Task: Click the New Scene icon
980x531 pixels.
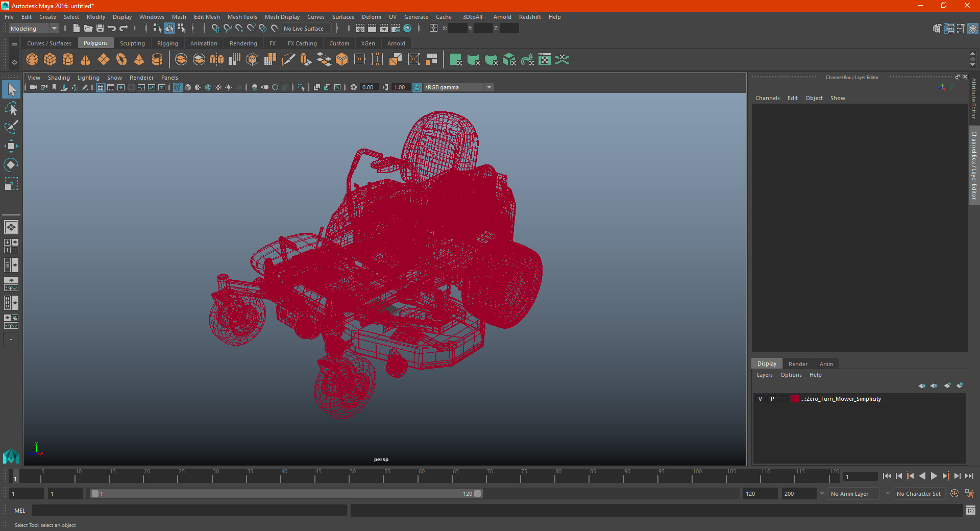Action: (x=77, y=29)
